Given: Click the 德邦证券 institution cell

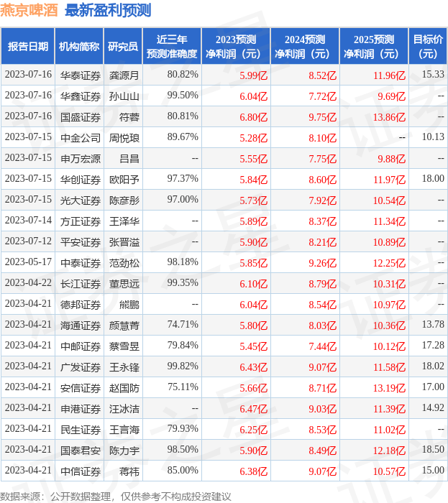Looking at the screenshot, I should coord(81,305).
